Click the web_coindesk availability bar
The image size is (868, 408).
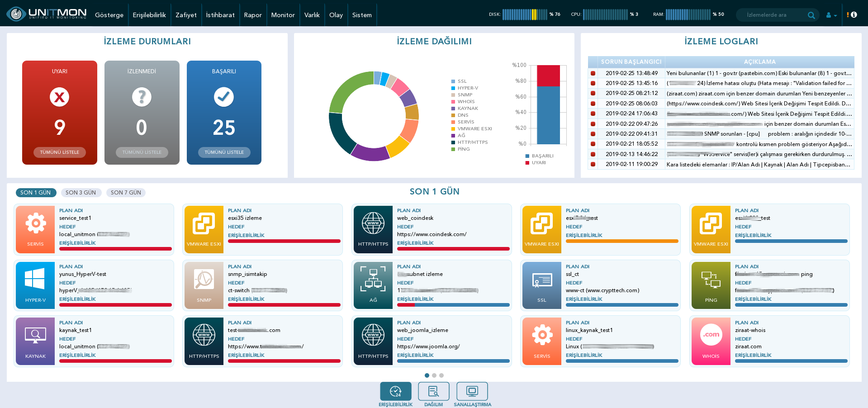[x=453, y=249]
